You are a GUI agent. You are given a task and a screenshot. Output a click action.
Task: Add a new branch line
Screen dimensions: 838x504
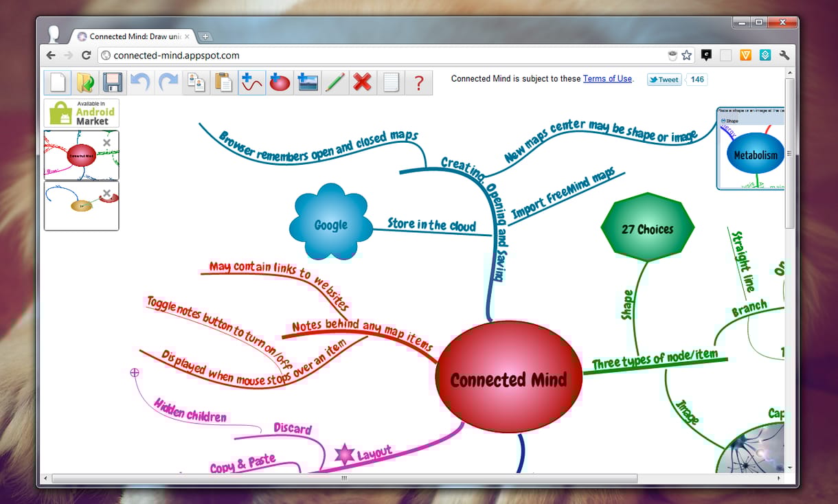[x=252, y=82]
